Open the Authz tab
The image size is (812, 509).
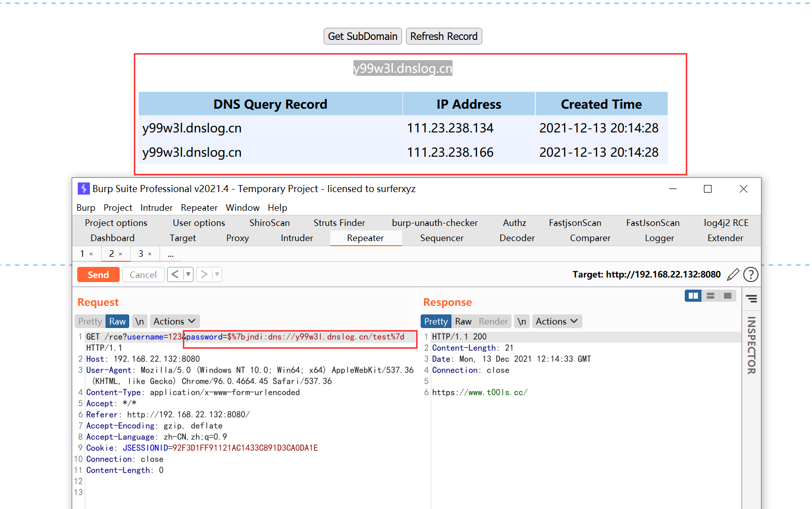pos(515,223)
